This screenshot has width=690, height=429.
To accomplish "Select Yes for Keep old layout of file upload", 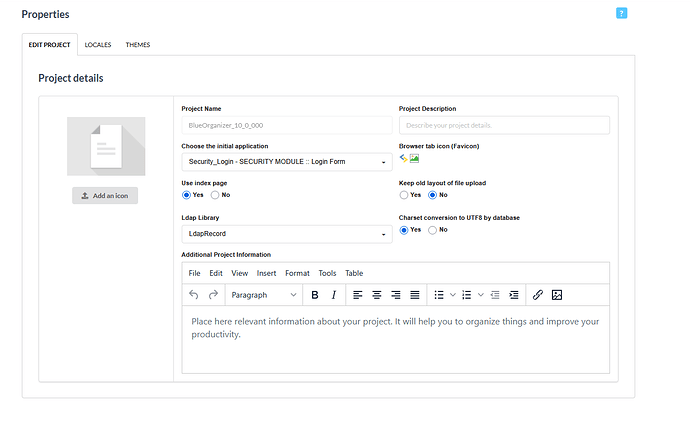I will tap(404, 195).
